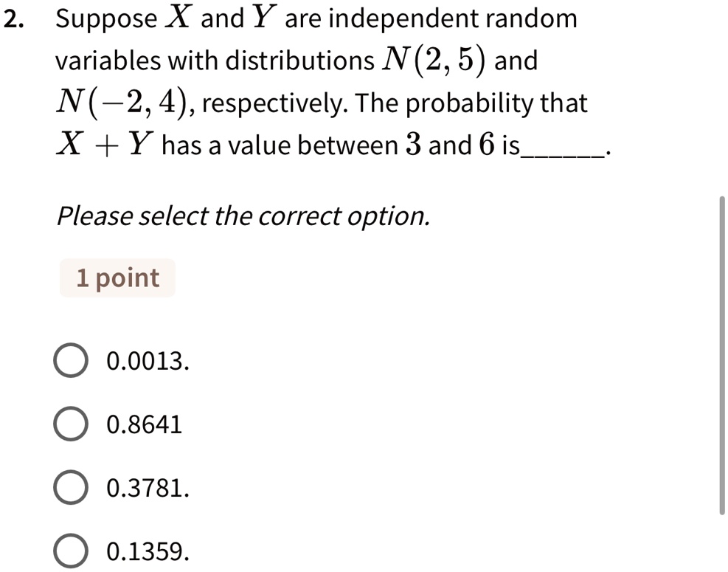The height and width of the screenshot is (572, 728).
Task: Click the 1 point badge
Action: 117,278
